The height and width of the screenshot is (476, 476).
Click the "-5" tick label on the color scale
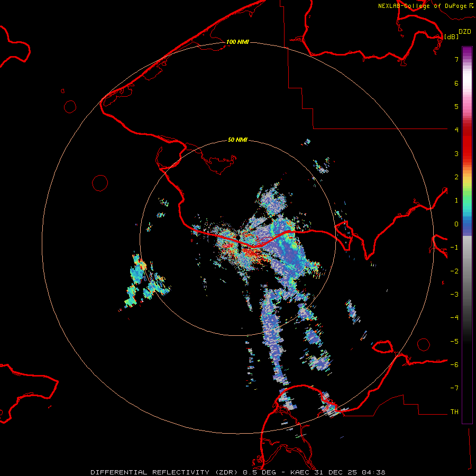[454, 342]
